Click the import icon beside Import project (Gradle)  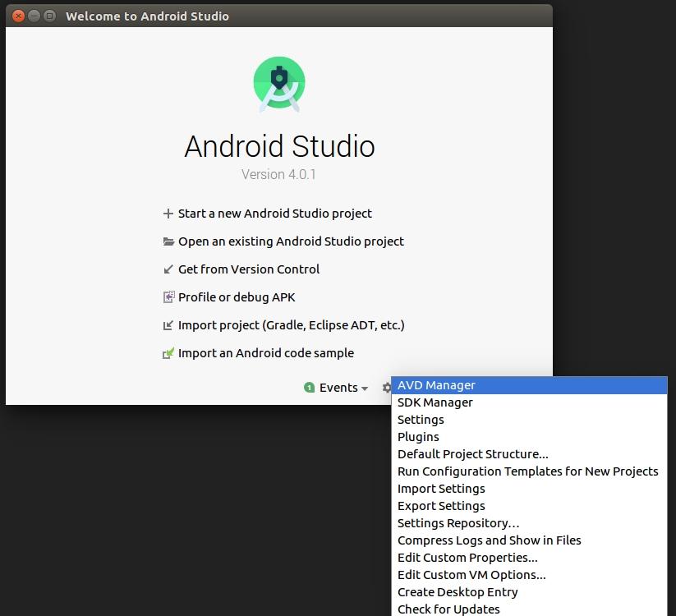[168, 325]
